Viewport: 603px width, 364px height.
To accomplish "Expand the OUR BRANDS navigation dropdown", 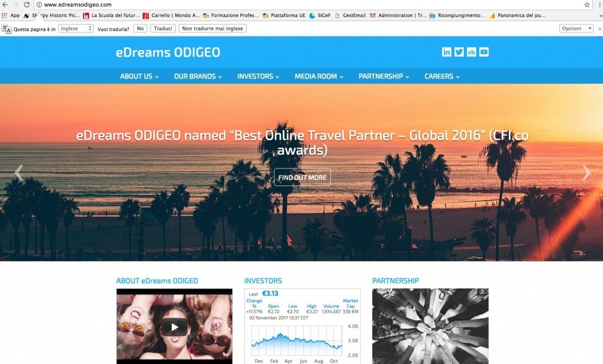I will pos(197,76).
